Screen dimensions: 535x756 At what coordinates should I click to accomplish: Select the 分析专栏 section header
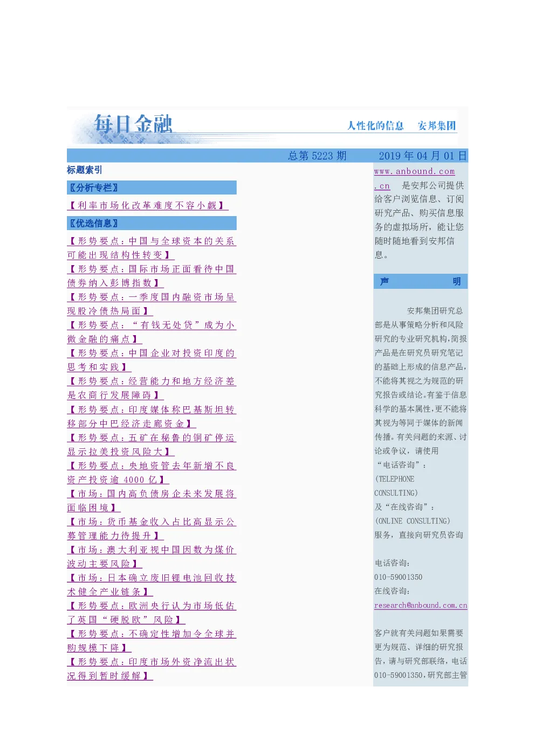(x=152, y=188)
